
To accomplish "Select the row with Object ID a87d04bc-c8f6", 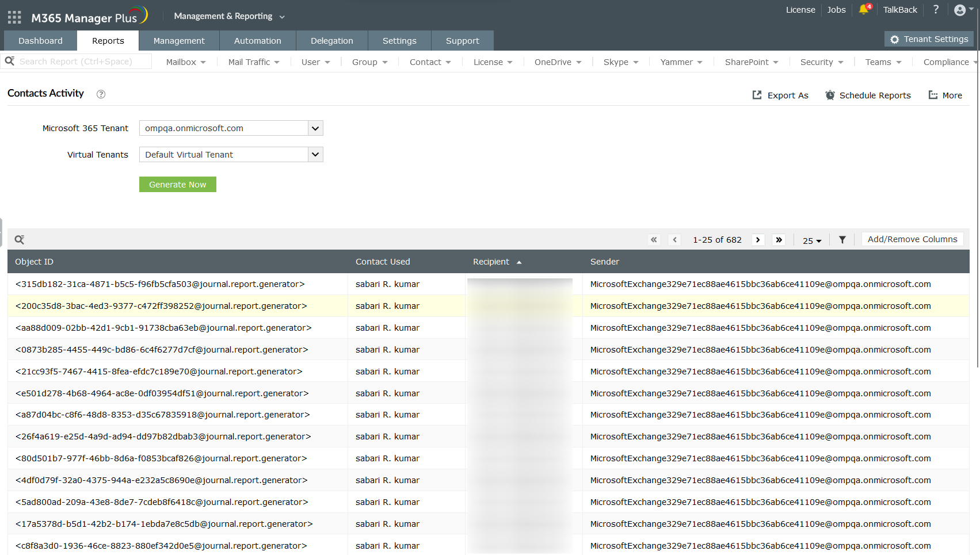I will [x=488, y=415].
